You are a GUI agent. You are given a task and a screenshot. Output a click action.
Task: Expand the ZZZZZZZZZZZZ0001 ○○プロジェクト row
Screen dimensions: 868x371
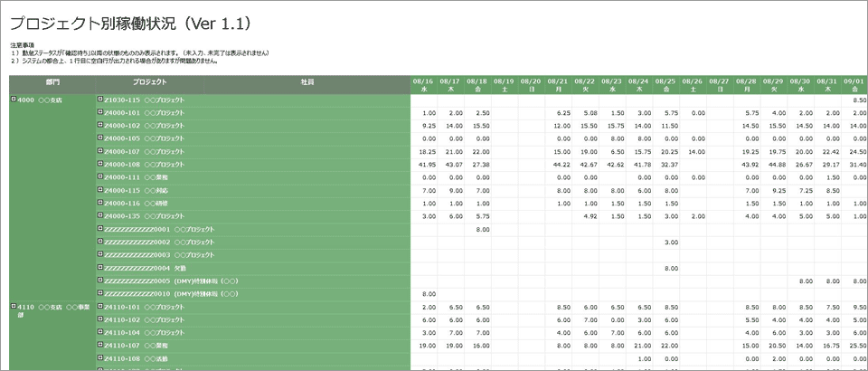(100, 229)
